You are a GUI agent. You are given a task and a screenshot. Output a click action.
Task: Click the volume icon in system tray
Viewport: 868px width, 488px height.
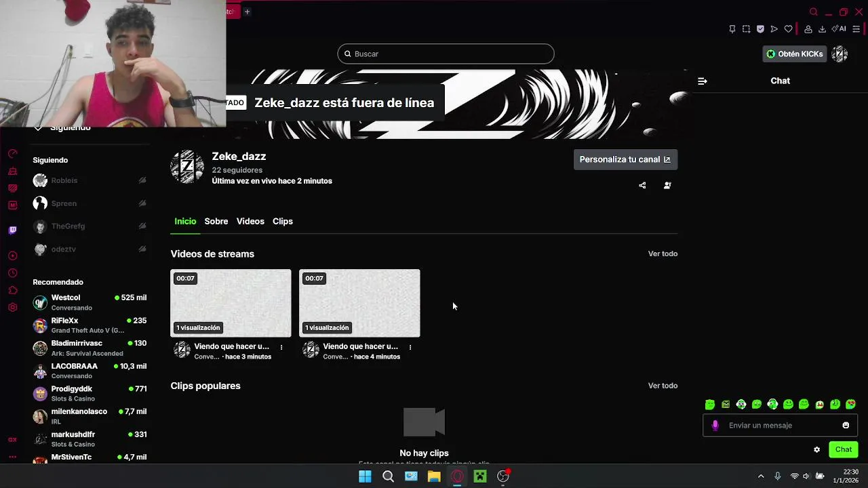coord(806,476)
